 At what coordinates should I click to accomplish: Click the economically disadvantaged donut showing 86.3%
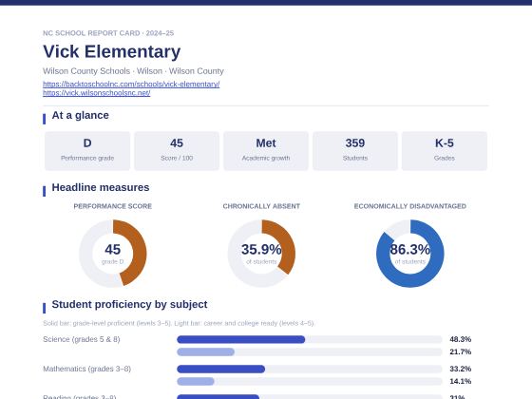coord(409,254)
